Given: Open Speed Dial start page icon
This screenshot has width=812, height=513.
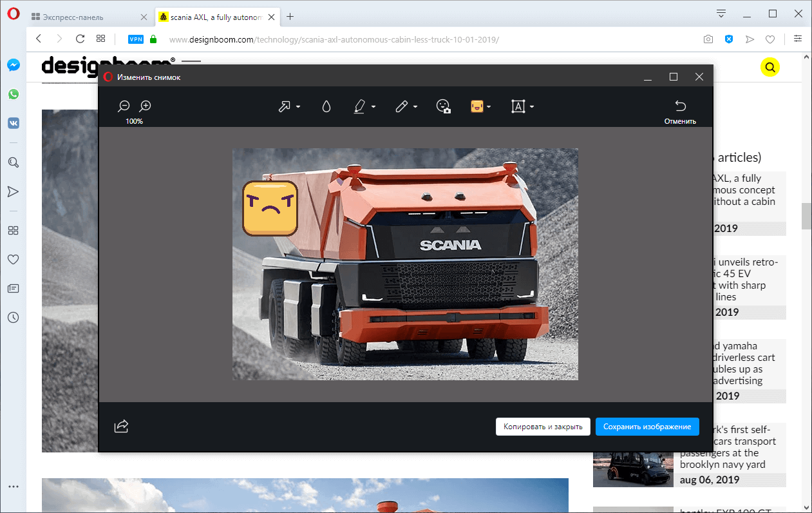Looking at the screenshot, I should (x=101, y=39).
